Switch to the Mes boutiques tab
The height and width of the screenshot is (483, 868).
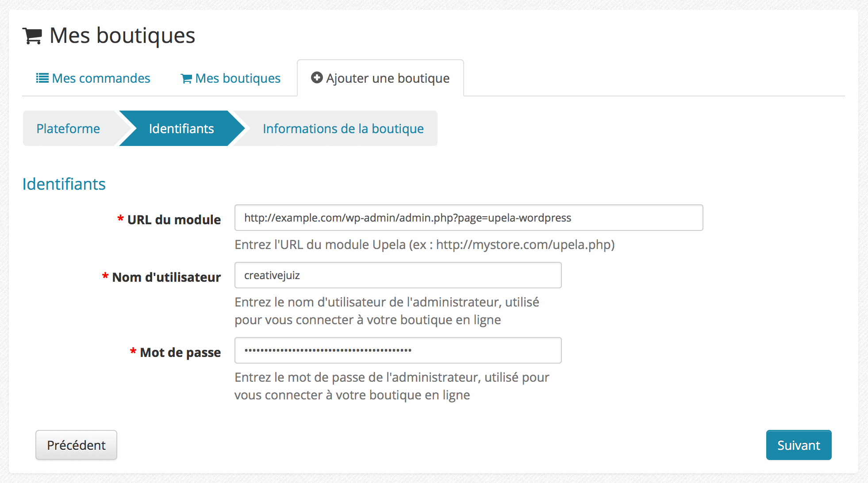(x=230, y=78)
